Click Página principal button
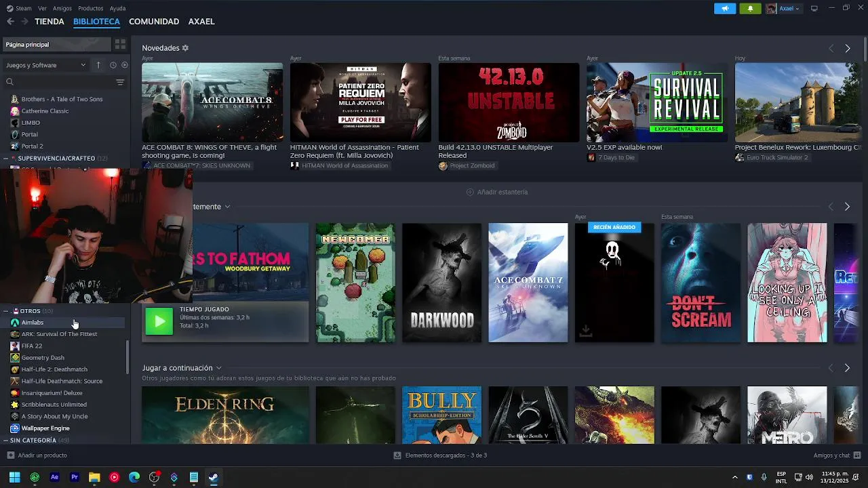The width and height of the screenshot is (868, 488). tap(57, 44)
